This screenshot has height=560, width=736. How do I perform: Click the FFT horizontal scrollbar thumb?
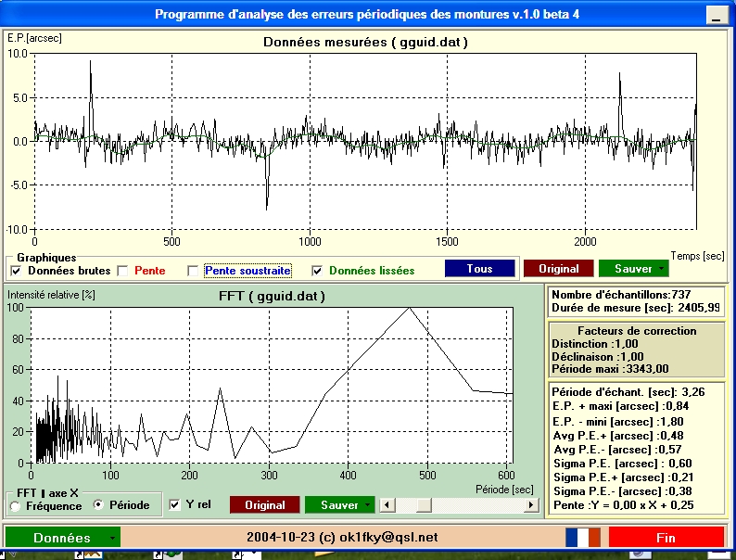pyautogui.click(x=424, y=505)
